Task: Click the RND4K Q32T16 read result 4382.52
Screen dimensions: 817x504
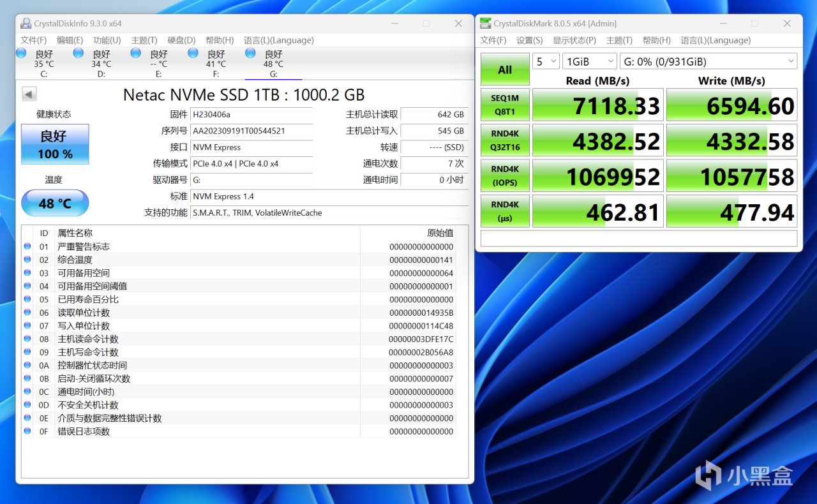Action: pos(598,140)
